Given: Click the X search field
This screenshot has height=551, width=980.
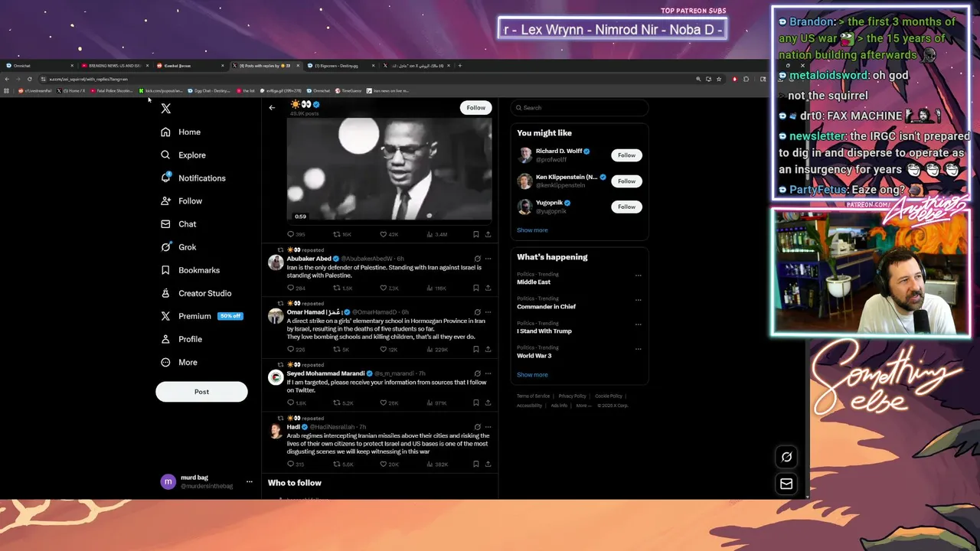Looking at the screenshot, I should pyautogui.click(x=580, y=108).
